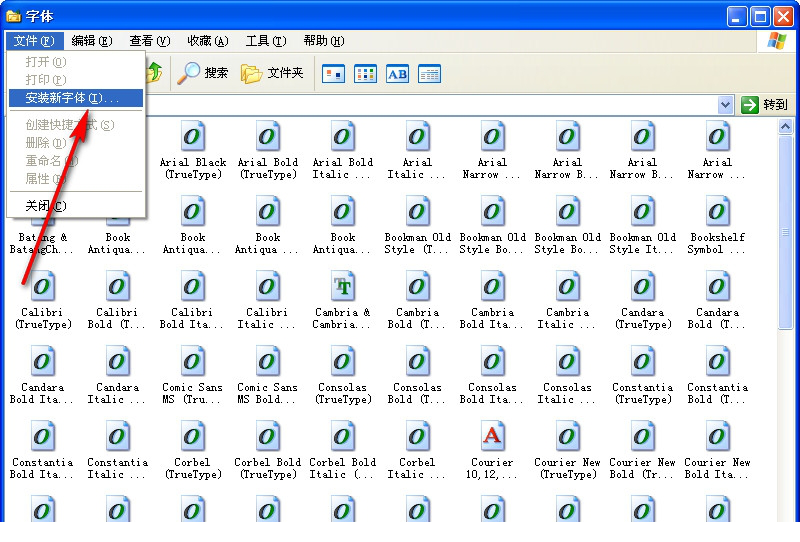Select the Corbel Italic font icon
Image resolution: width=800 pixels, height=542 pixels.
click(x=417, y=437)
